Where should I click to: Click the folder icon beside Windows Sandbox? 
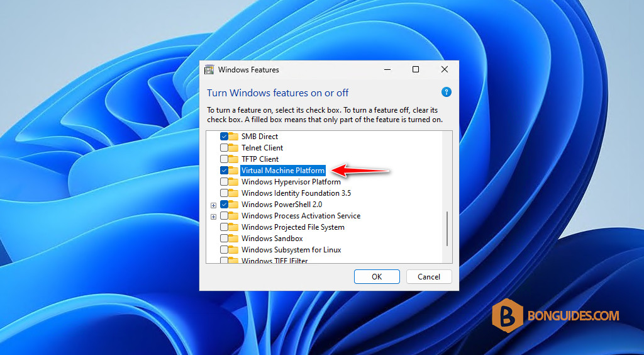coord(233,239)
